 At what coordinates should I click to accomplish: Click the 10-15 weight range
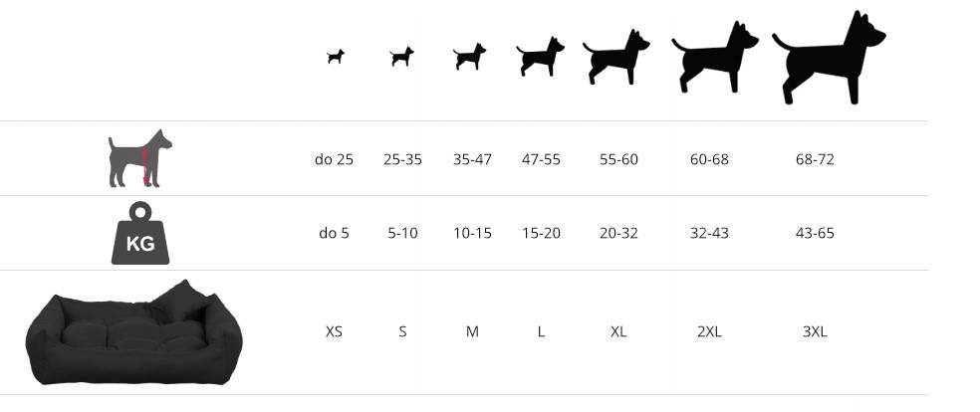click(472, 234)
